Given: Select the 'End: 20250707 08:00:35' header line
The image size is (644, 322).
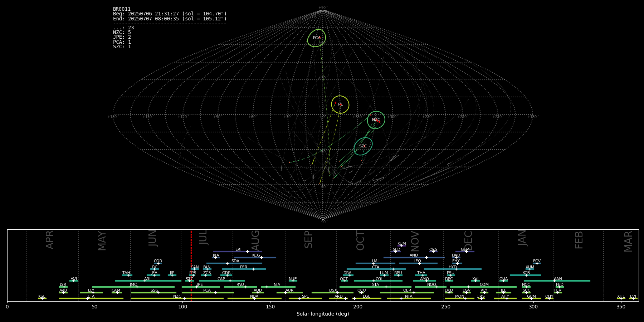Looking at the screenshot, I should [x=170, y=19].
